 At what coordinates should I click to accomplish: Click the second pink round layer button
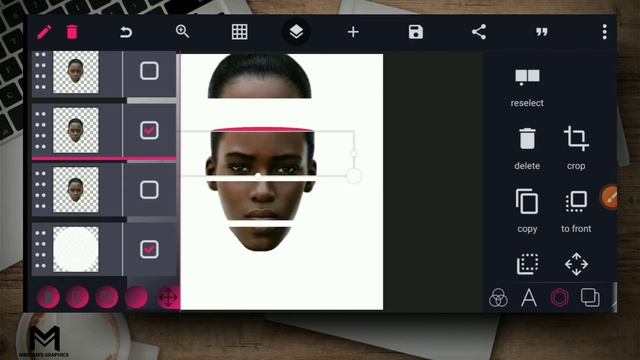pos(78,297)
